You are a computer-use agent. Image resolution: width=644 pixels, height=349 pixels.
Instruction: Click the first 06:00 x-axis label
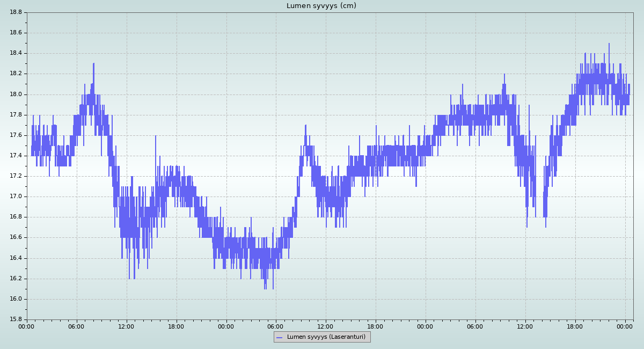(76, 326)
